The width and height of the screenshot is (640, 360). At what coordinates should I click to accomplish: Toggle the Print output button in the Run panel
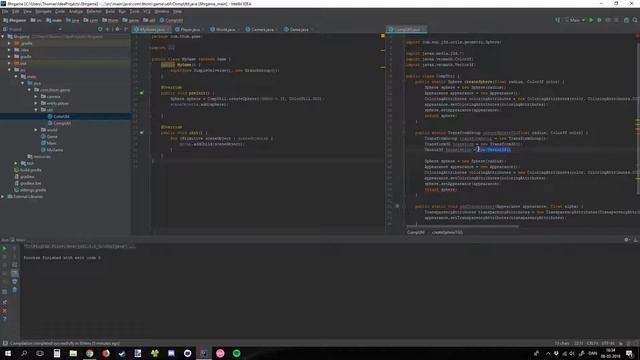pos(14,282)
